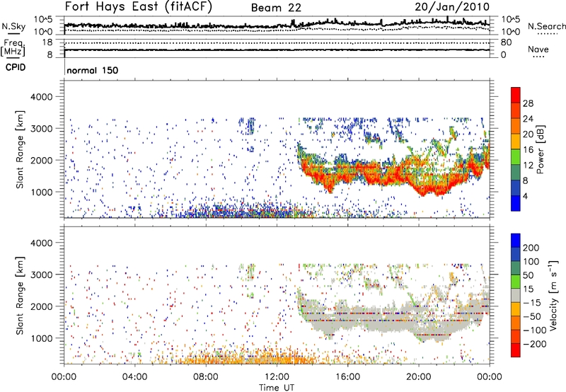The height and width of the screenshot is (392, 566).
Task: Click the '20:00' time tick label
Action: click(x=418, y=377)
